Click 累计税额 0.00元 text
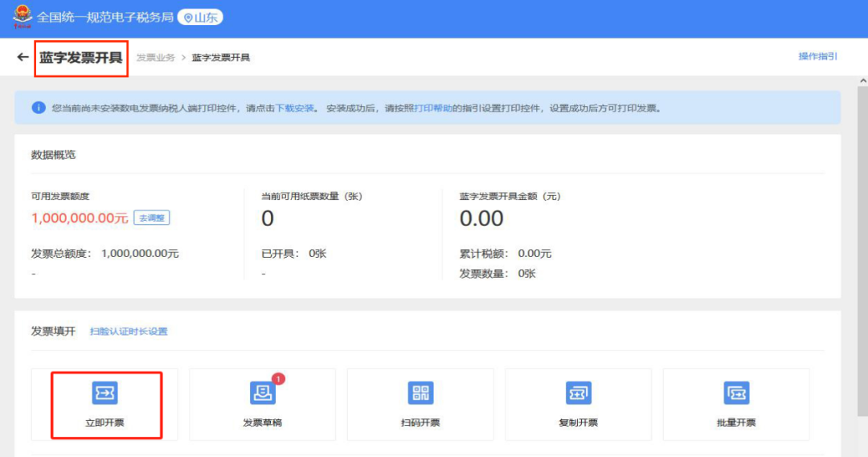The height and width of the screenshot is (457, 868). (506, 254)
